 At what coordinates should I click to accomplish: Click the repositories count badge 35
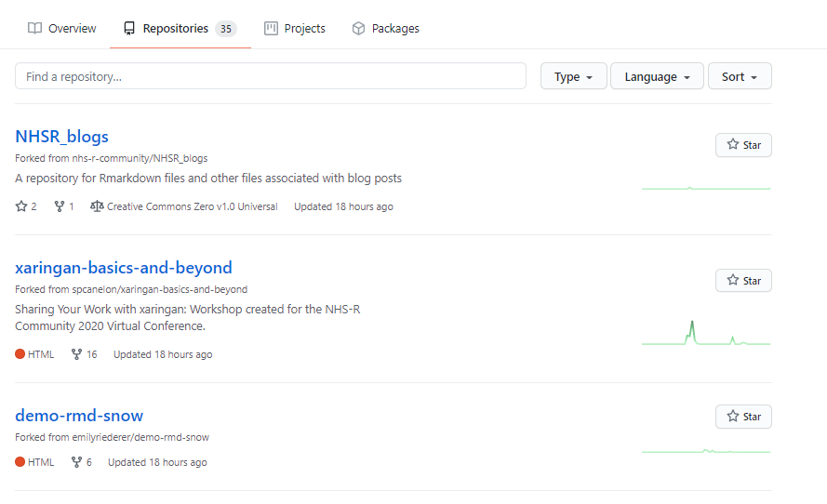(226, 29)
